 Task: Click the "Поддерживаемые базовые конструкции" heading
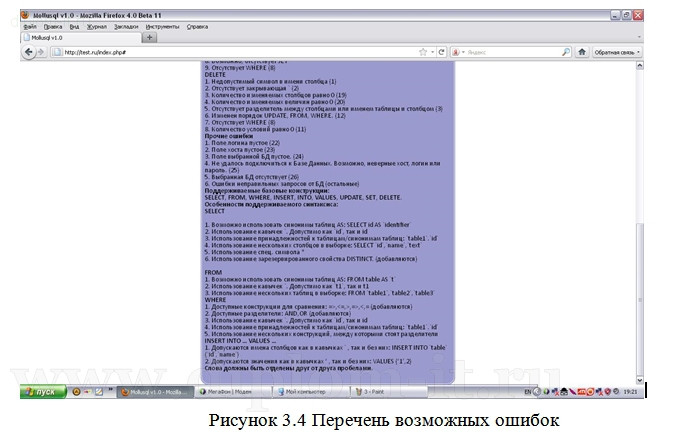point(267,191)
